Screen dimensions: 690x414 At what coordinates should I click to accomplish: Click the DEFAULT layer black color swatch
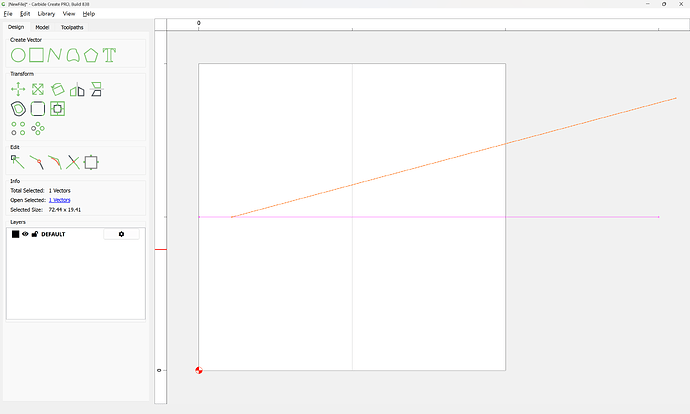pos(15,234)
